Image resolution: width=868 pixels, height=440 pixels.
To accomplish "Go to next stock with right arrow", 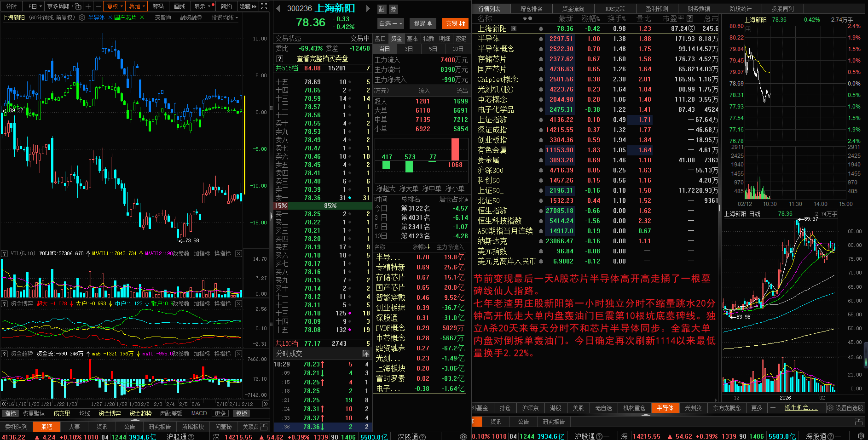I will click(x=368, y=8).
